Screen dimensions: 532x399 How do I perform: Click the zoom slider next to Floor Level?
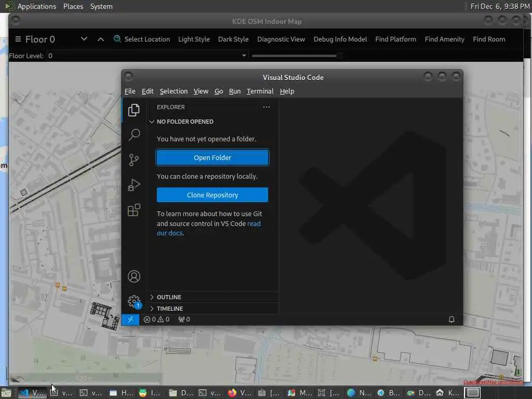[297, 56]
